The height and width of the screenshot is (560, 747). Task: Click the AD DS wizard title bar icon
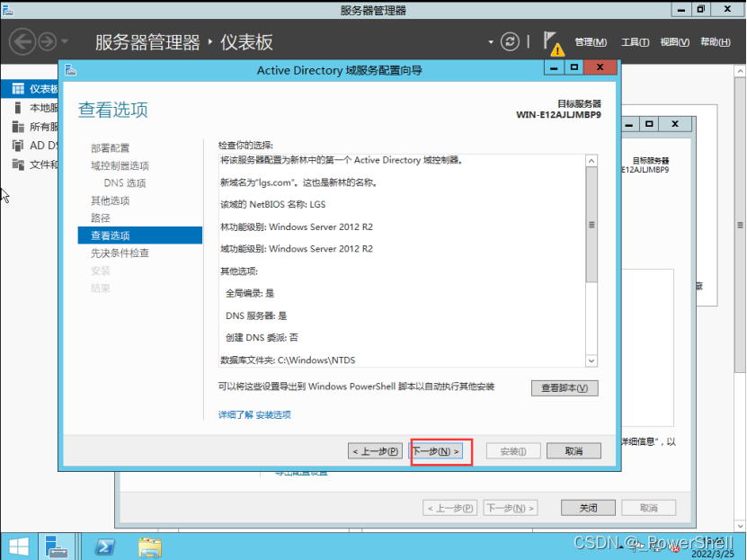coord(70,70)
